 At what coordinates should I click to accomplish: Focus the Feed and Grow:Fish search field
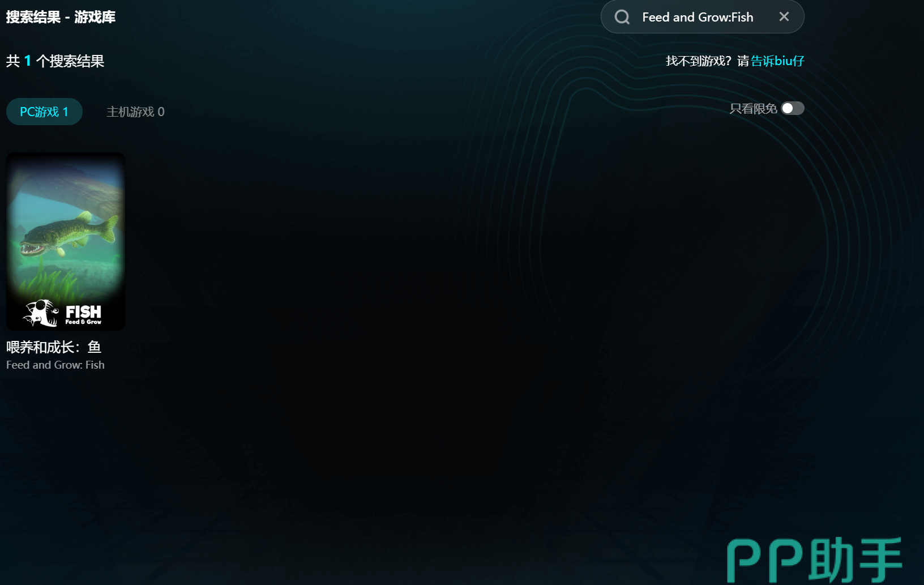point(702,17)
